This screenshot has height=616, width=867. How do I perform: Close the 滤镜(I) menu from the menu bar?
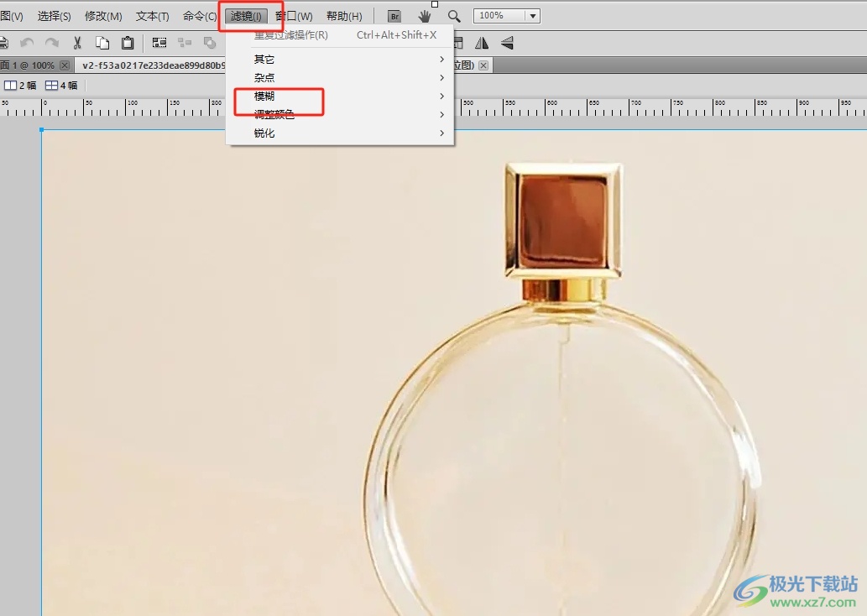coord(246,16)
